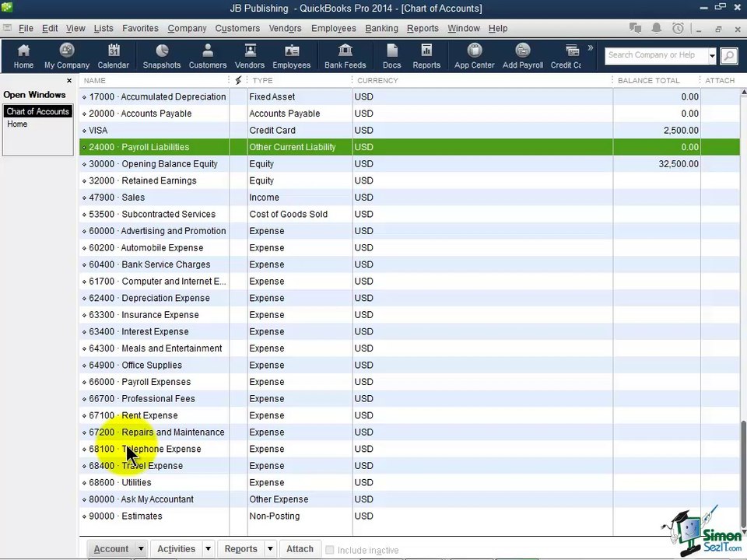
Task: Click the vertical scrollbar thumb
Action: click(x=743, y=474)
